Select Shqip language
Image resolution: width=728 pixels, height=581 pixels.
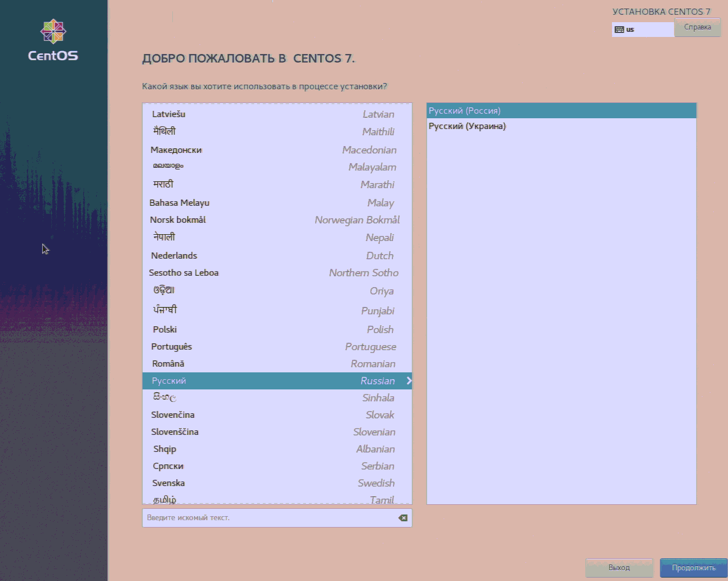tap(277, 449)
